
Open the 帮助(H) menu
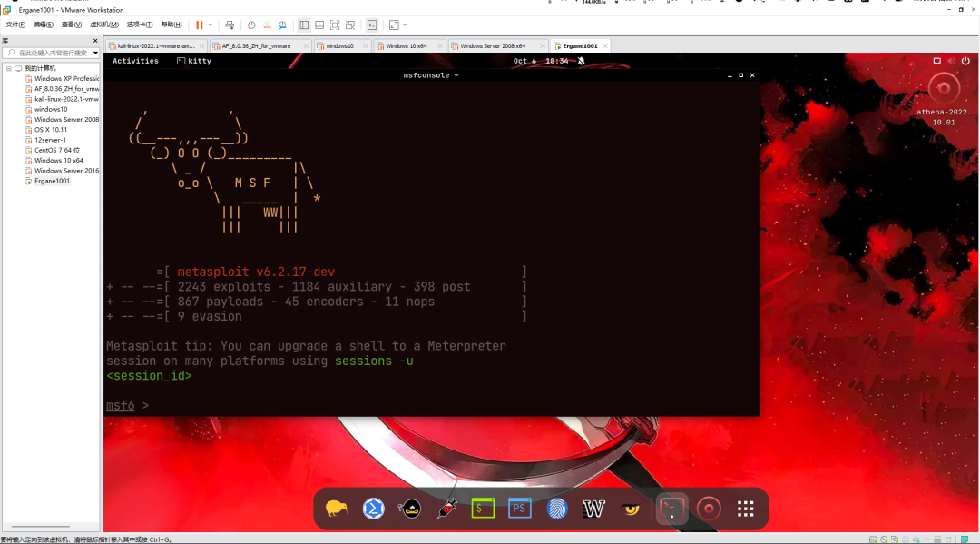(171, 25)
